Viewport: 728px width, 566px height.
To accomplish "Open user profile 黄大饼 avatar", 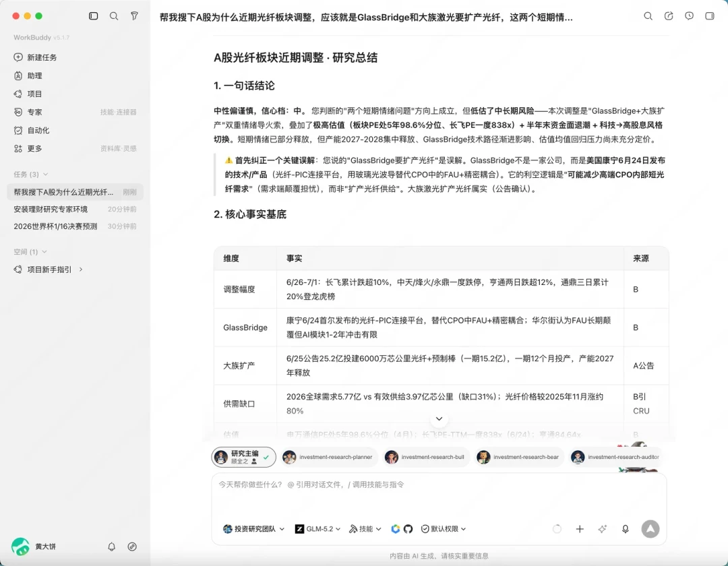I will coord(20,546).
